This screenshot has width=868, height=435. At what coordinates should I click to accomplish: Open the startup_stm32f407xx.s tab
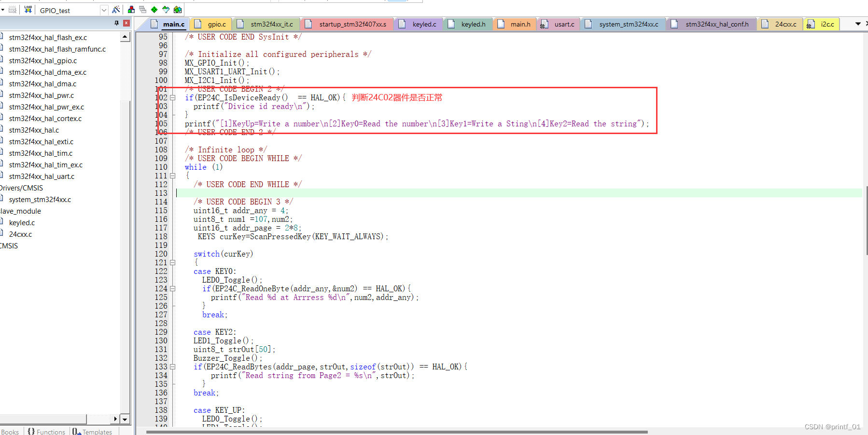coord(347,24)
